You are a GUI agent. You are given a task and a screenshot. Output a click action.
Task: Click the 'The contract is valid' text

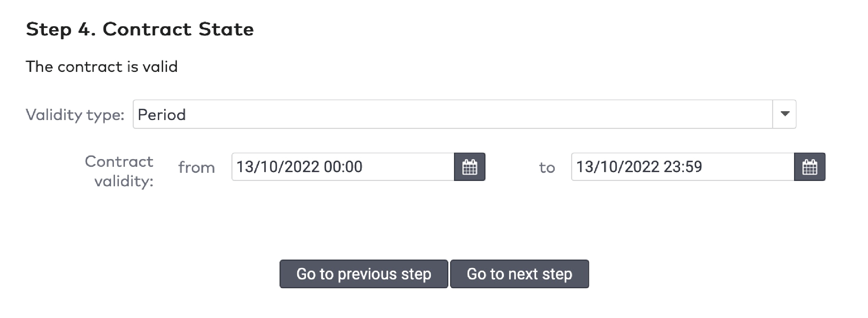pyautogui.click(x=102, y=67)
